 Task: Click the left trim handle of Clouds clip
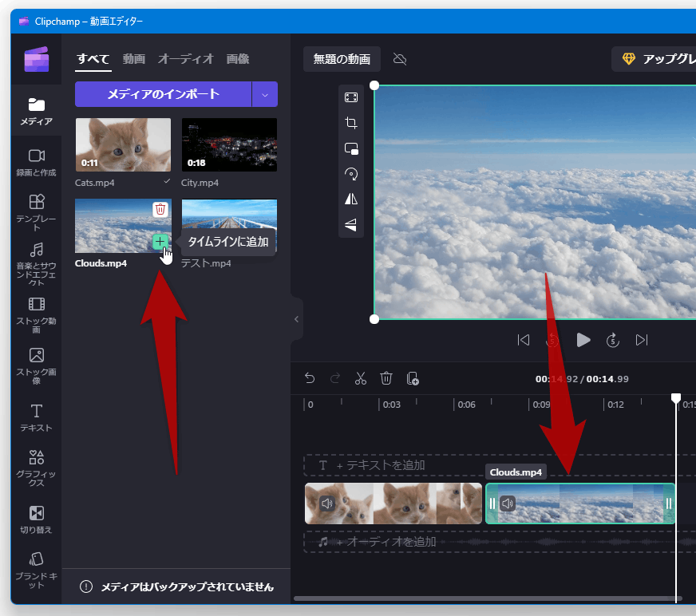coord(492,503)
